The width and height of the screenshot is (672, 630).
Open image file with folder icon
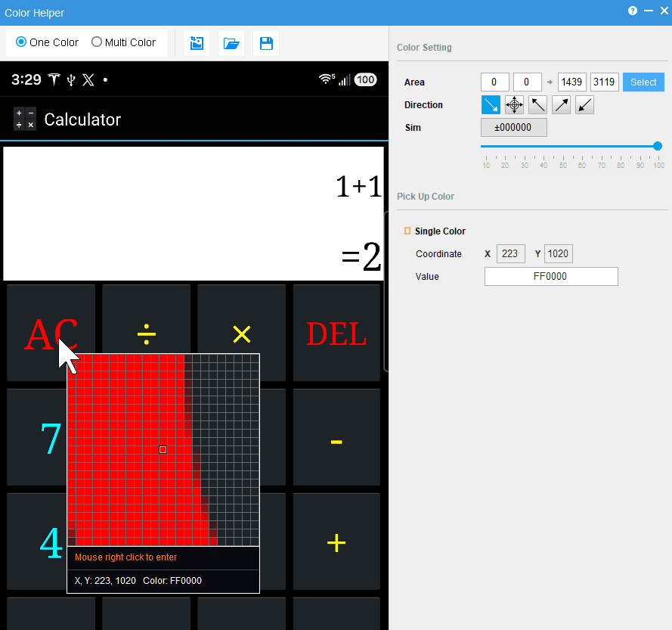[231, 43]
